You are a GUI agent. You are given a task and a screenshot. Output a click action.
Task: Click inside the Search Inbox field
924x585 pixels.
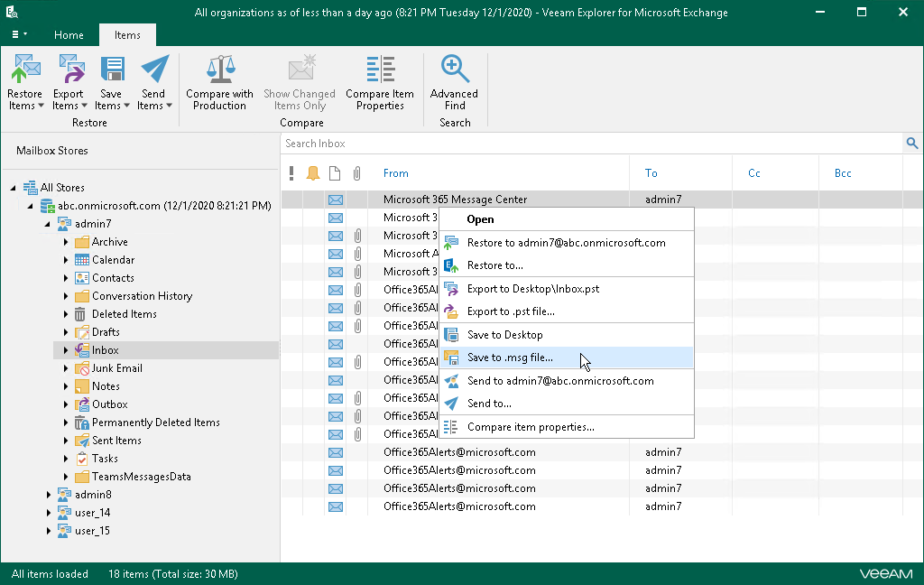point(587,144)
